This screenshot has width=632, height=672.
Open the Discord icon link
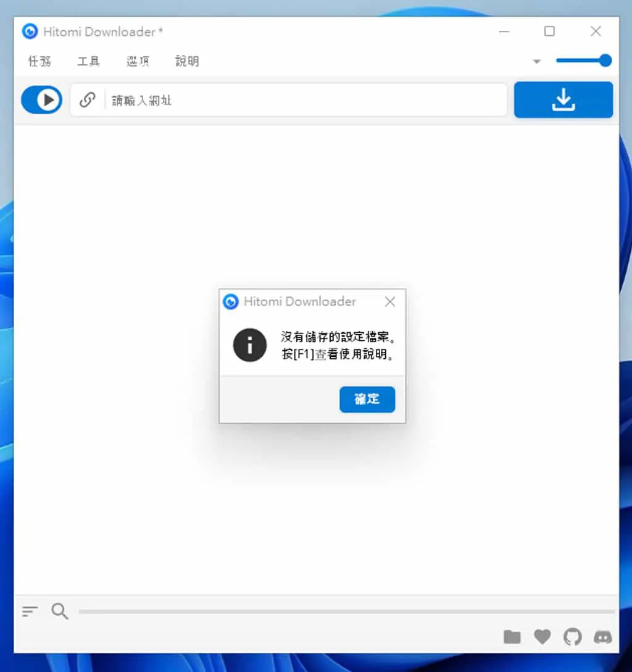tap(602, 637)
